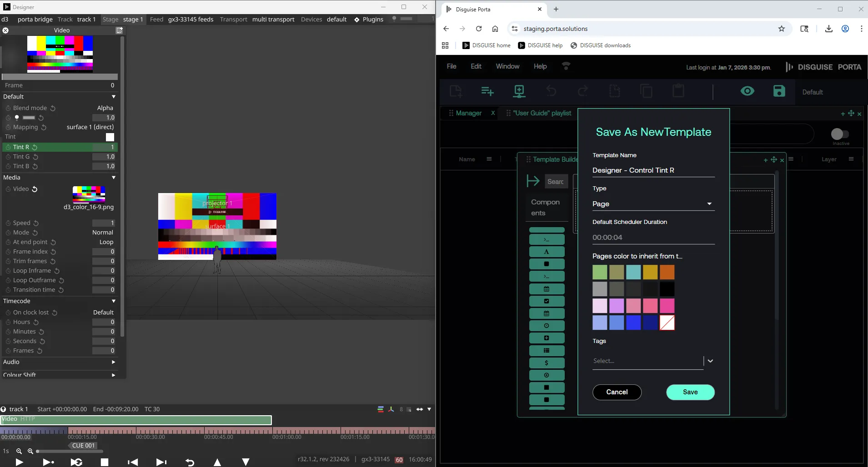Image resolution: width=868 pixels, height=467 pixels.
Task: Click the Porta save disk icon
Action: [779, 91]
